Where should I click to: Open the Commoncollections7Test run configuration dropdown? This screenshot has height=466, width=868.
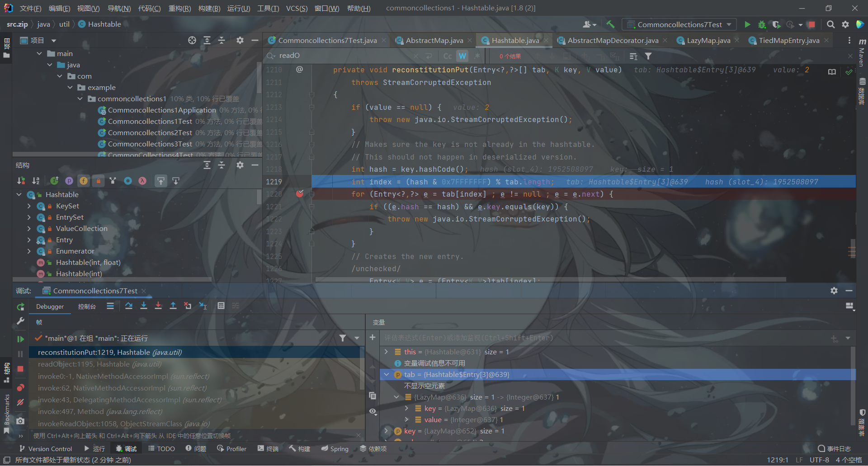[x=679, y=24]
